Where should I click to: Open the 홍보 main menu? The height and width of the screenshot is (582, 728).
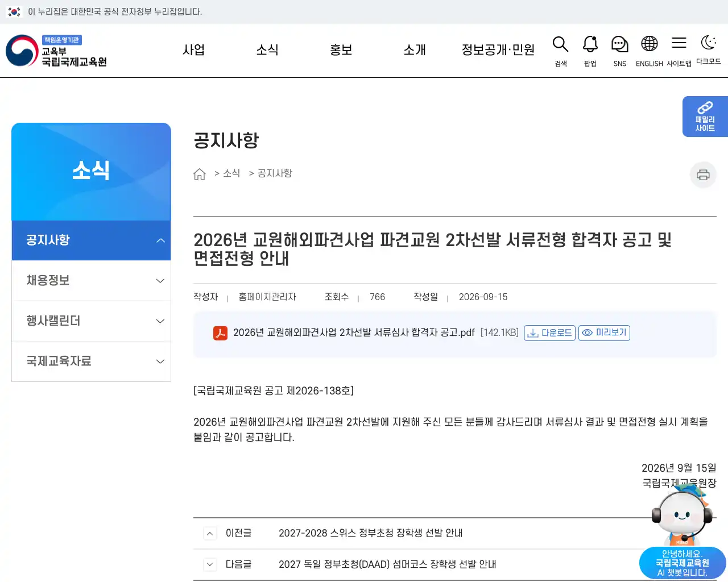341,50
